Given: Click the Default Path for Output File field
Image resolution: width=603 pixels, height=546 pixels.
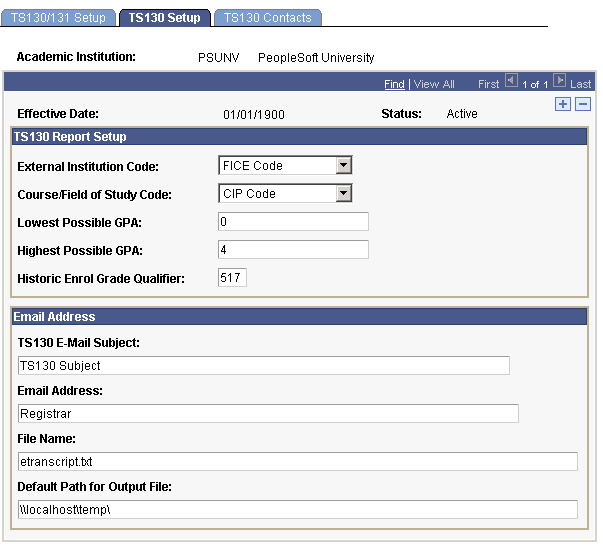Looking at the screenshot, I should pos(298,509).
